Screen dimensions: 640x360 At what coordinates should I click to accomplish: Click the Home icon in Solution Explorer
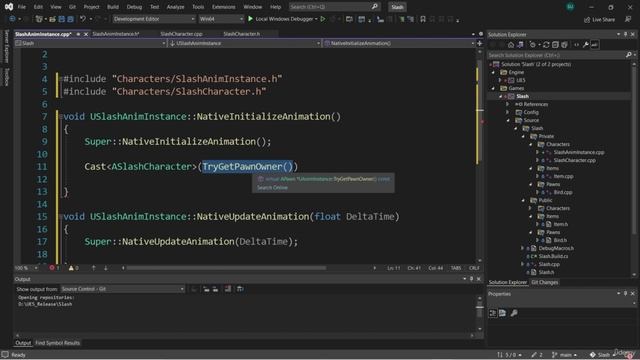pos(511,45)
